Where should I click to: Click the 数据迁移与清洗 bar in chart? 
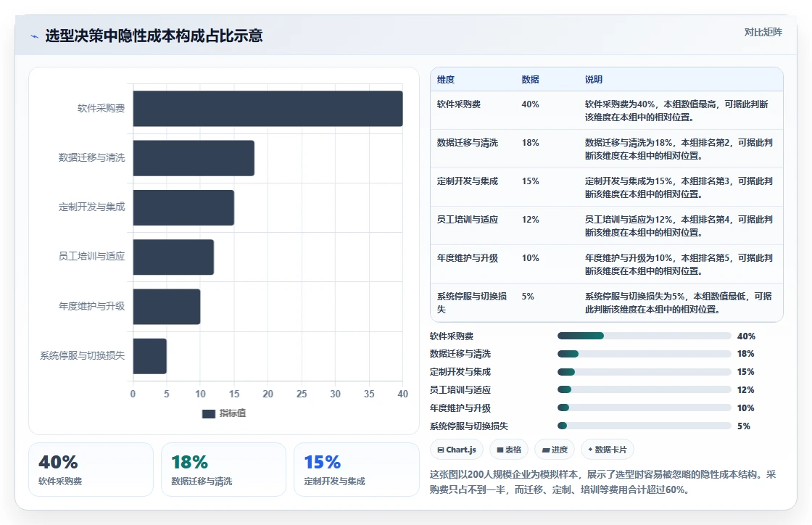coord(194,158)
